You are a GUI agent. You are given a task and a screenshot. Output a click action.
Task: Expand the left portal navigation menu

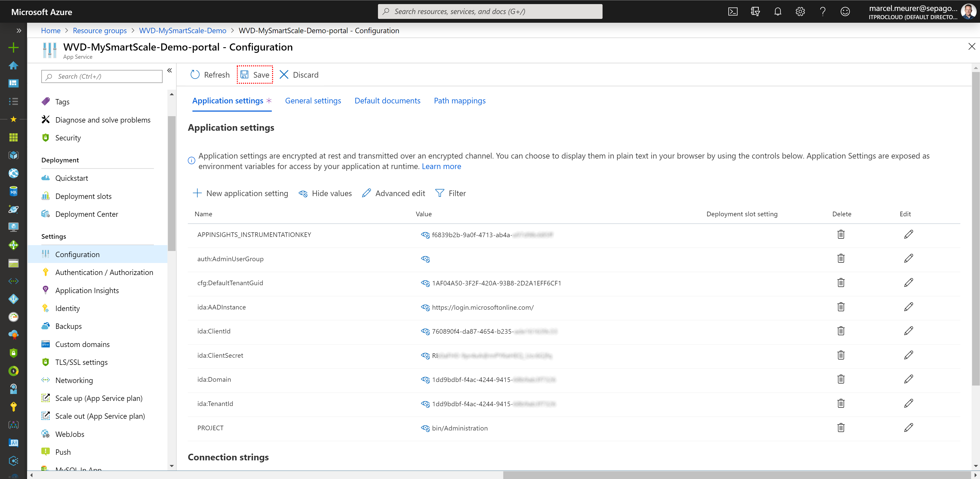tap(19, 30)
